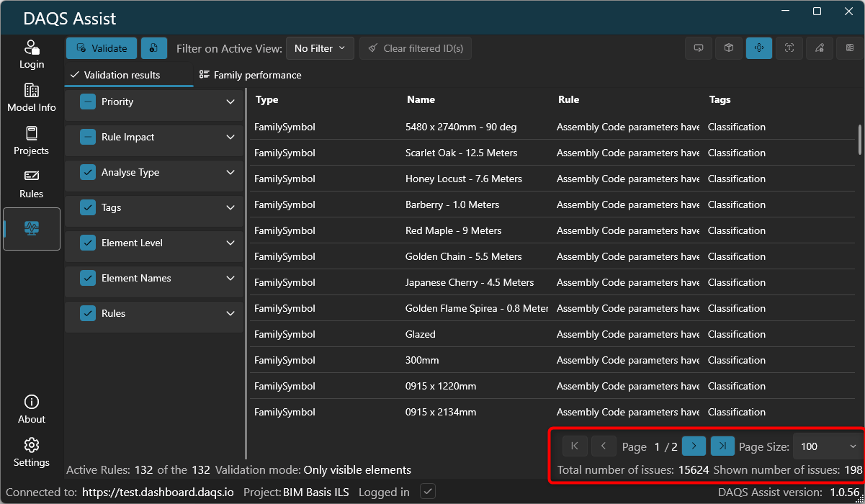Open the Page Size dropdown
Image resolution: width=865 pixels, height=504 pixels.
point(828,446)
